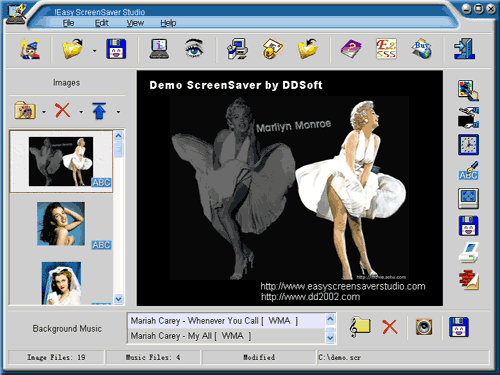Move the image up with the blue arrow
The image size is (500, 375).
click(x=99, y=111)
